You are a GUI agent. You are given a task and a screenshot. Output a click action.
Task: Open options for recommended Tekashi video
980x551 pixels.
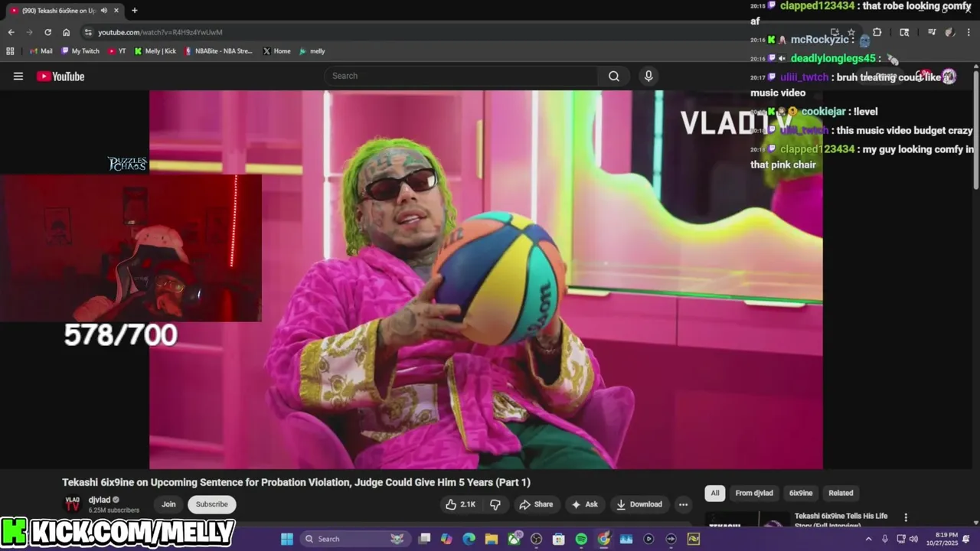click(906, 518)
